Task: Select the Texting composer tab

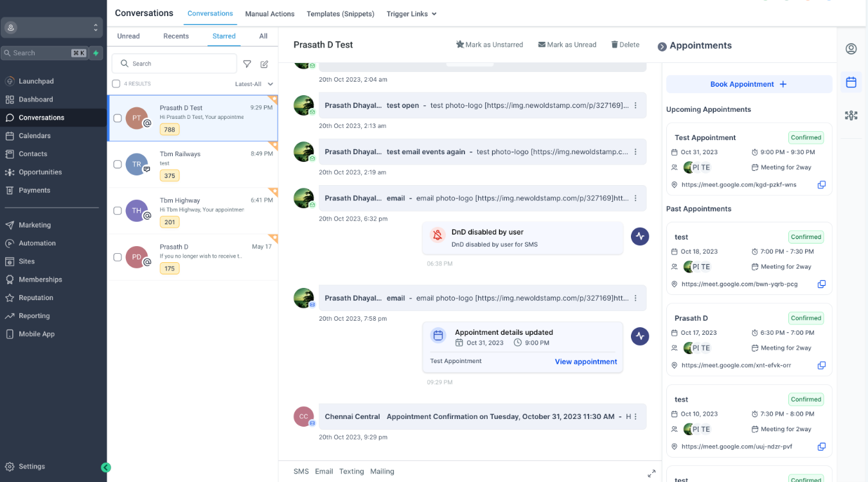Action: [x=351, y=472]
